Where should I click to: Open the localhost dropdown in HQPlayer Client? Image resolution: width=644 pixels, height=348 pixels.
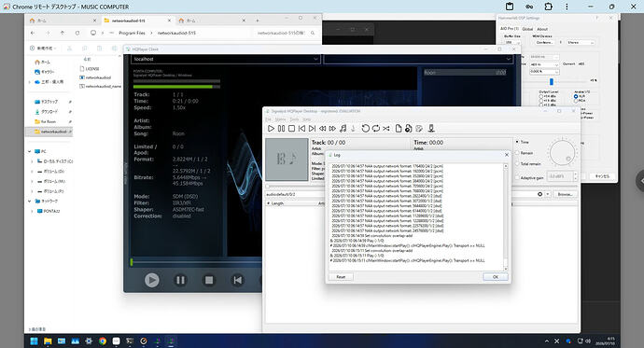click(x=226, y=59)
